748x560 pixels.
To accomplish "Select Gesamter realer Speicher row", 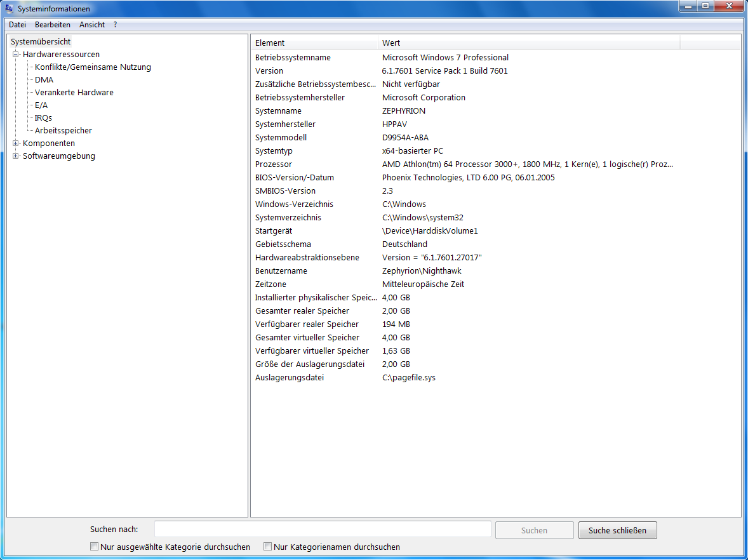I will [496, 311].
